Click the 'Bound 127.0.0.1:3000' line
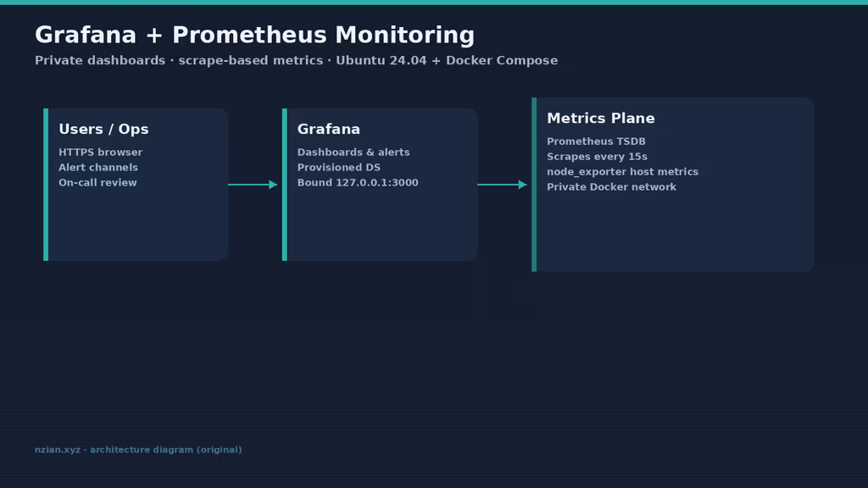Image resolution: width=868 pixels, height=488 pixels. point(358,183)
